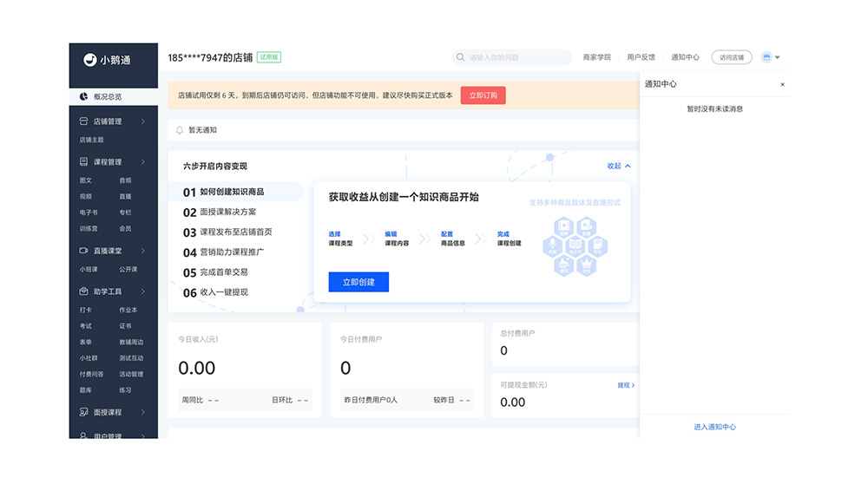Open the account dropdown arrow

(777, 57)
